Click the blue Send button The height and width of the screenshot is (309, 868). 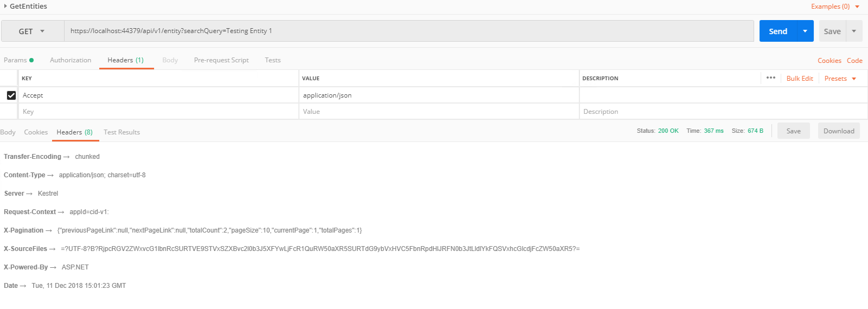[x=777, y=31]
